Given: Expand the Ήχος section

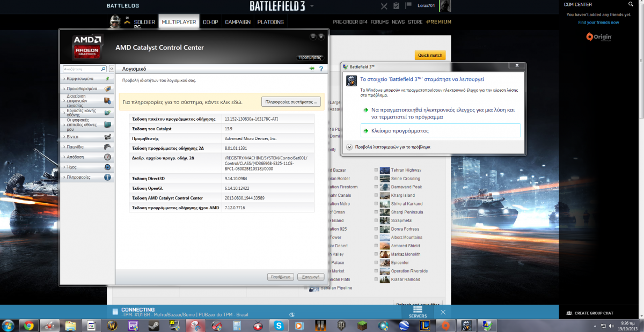Looking at the screenshot, I should click(x=65, y=167).
